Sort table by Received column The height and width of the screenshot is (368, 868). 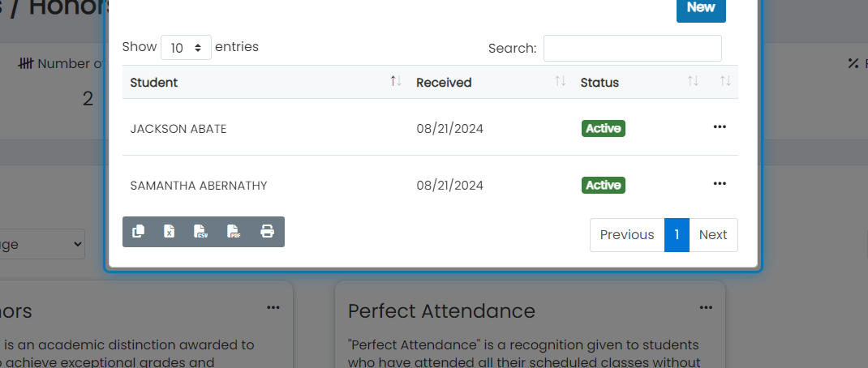pos(491,83)
